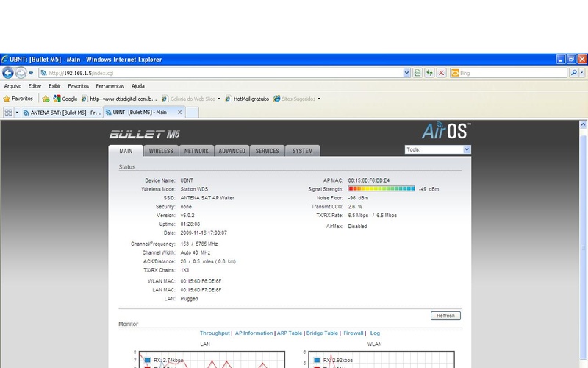Open the Throughput monitor link
Image resolution: width=588 pixels, height=368 pixels.
215,333
